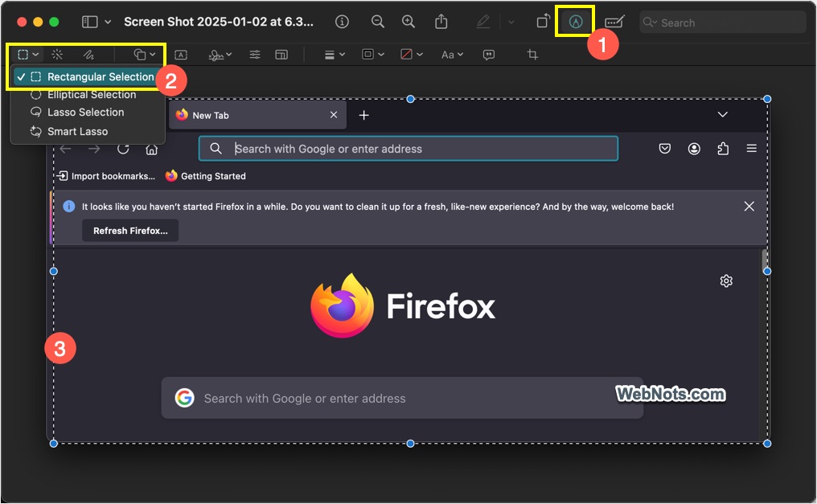Open the Shape Style line thickness menu
Screen dimensions: 817x504
pyautogui.click(x=335, y=55)
